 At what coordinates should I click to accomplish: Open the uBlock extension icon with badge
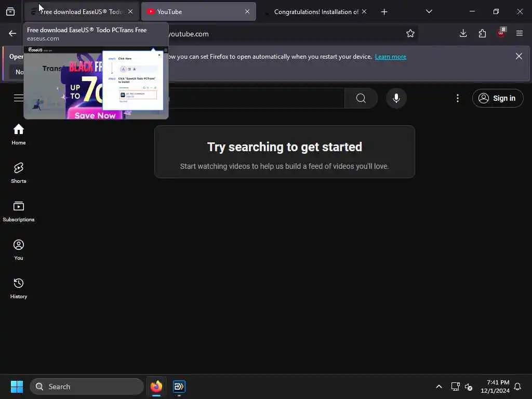click(x=501, y=33)
